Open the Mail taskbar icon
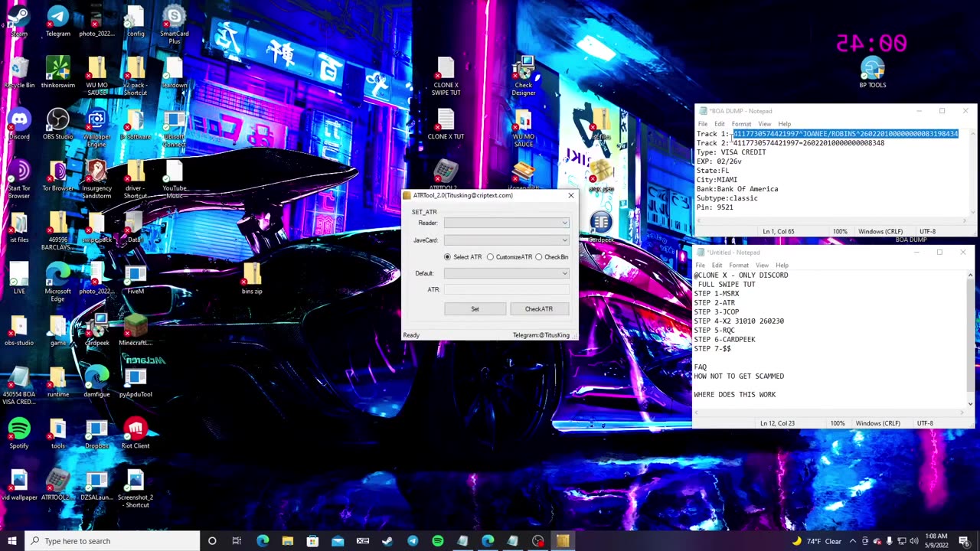Viewport: 980px width, 551px height. (x=338, y=541)
